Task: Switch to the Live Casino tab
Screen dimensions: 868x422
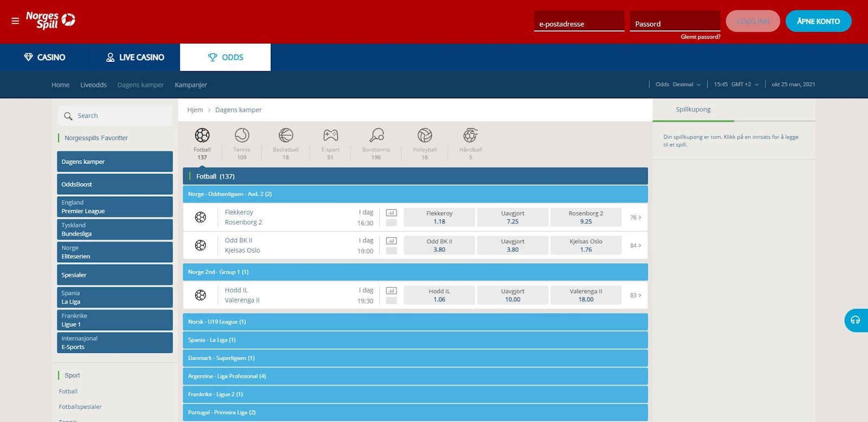Action: click(135, 58)
